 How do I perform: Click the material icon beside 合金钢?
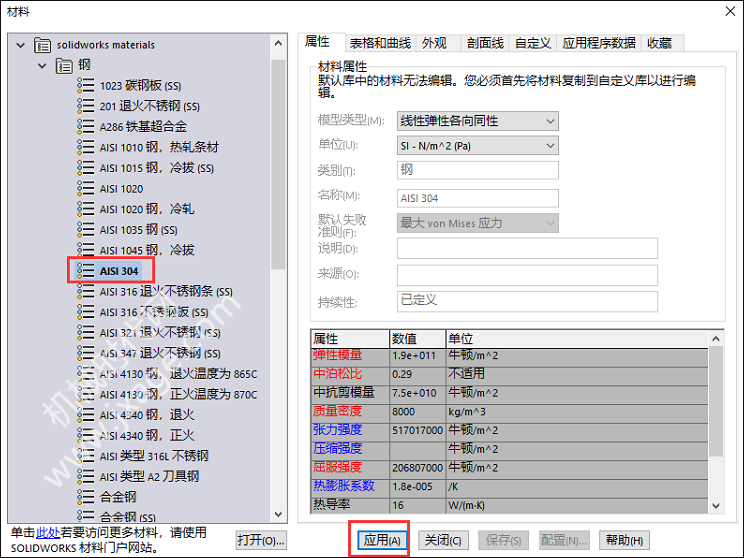85,497
